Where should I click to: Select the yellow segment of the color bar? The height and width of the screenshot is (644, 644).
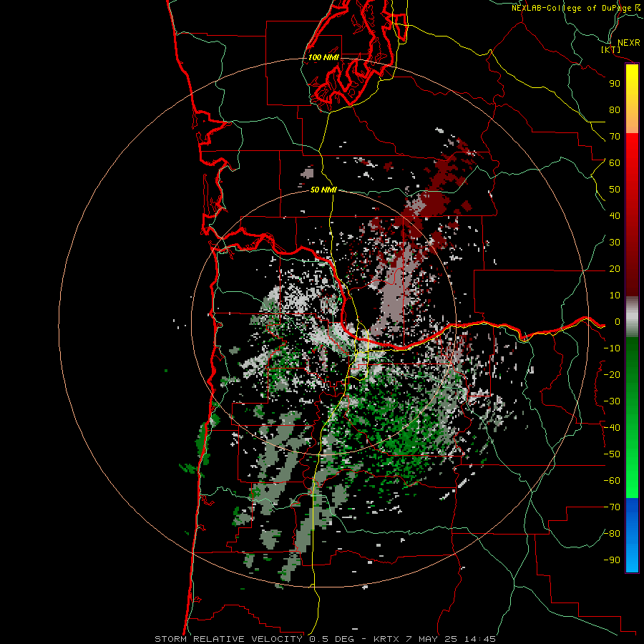(632, 99)
